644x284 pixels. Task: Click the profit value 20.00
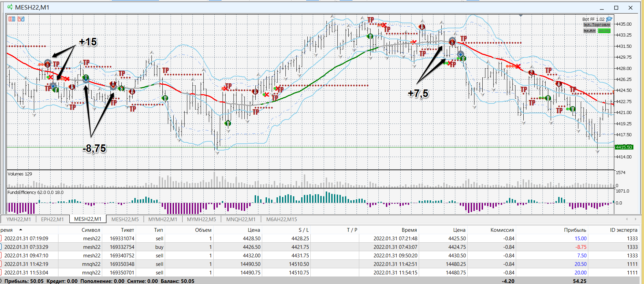pos(580,272)
